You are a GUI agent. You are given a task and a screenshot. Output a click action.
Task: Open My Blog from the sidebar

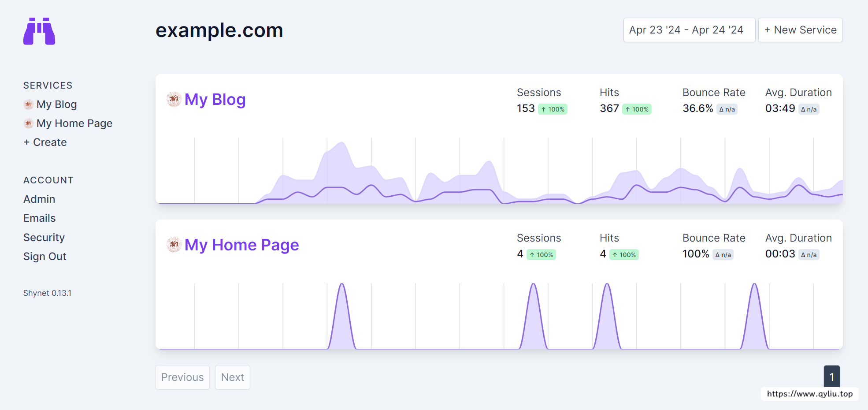pyautogui.click(x=56, y=104)
